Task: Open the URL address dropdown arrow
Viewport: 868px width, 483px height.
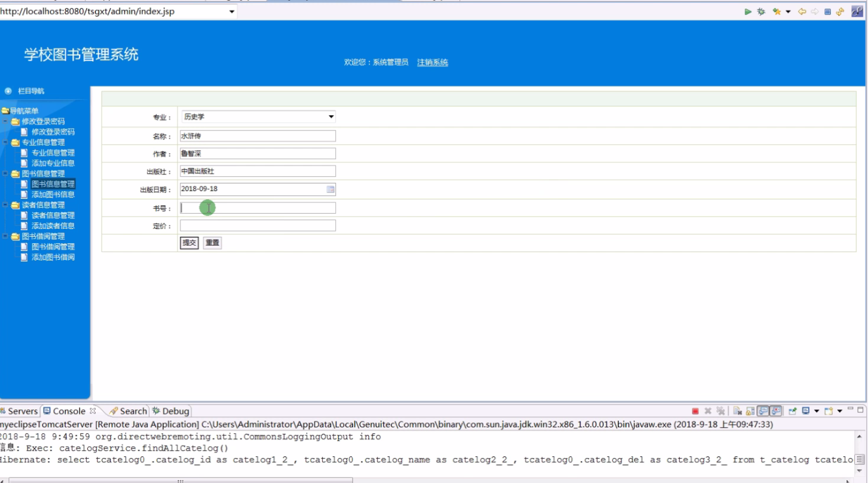Action: click(x=231, y=11)
